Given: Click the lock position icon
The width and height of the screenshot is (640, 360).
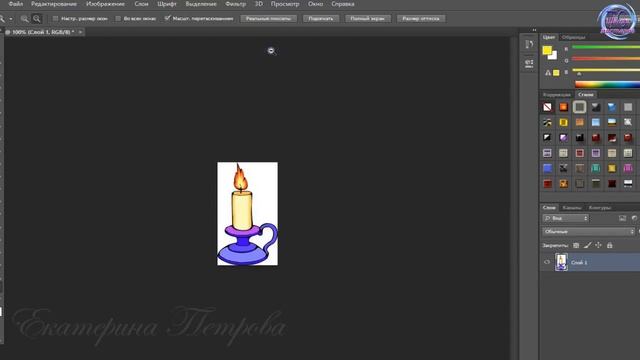Looking at the screenshot, I should [598, 245].
